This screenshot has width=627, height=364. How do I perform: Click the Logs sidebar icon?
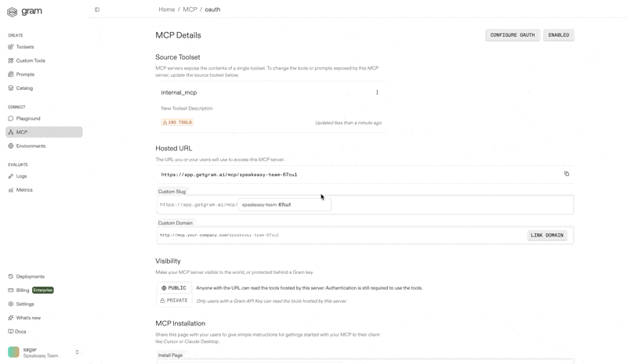coord(11,176)
